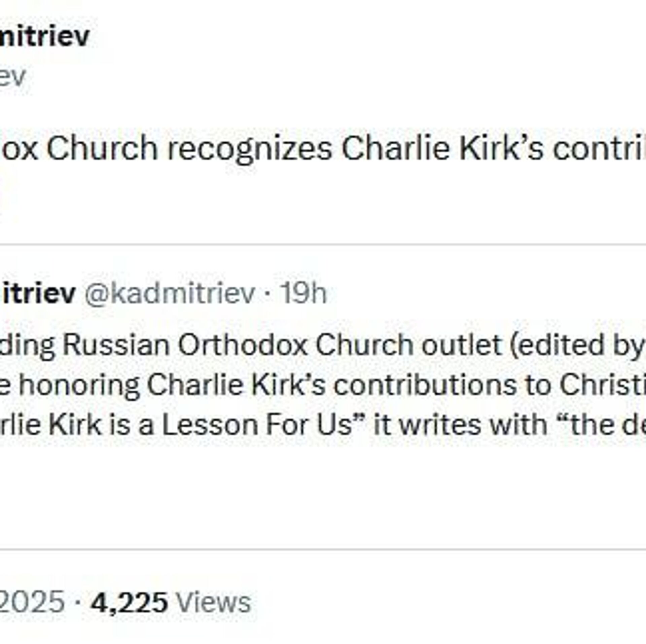Click the "(edited by" text in quoted tweet
This screenshot has height=644, width=646.
pyautogui.click(x=576, y=346)
